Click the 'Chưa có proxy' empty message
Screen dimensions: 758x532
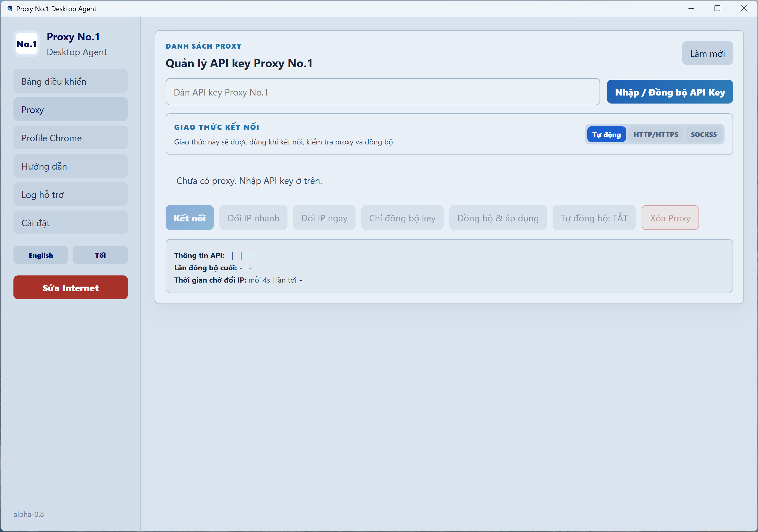pyautogui.click(x=249, y=181)
